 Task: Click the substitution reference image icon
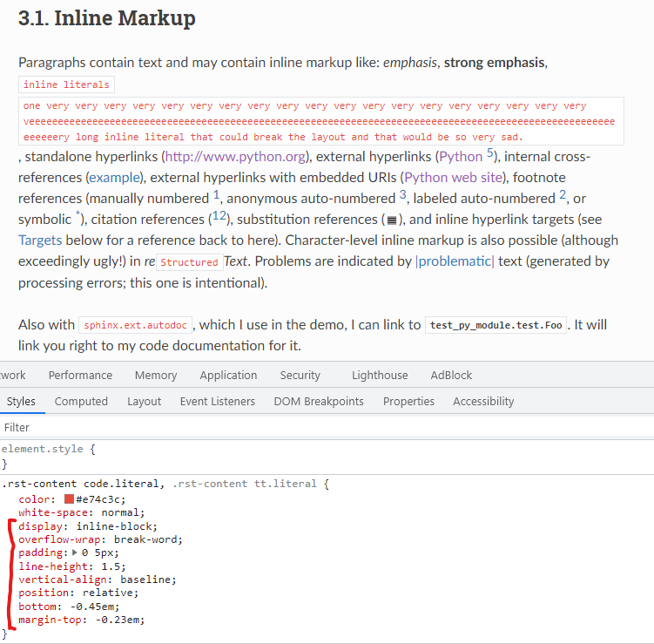point(392,220)
